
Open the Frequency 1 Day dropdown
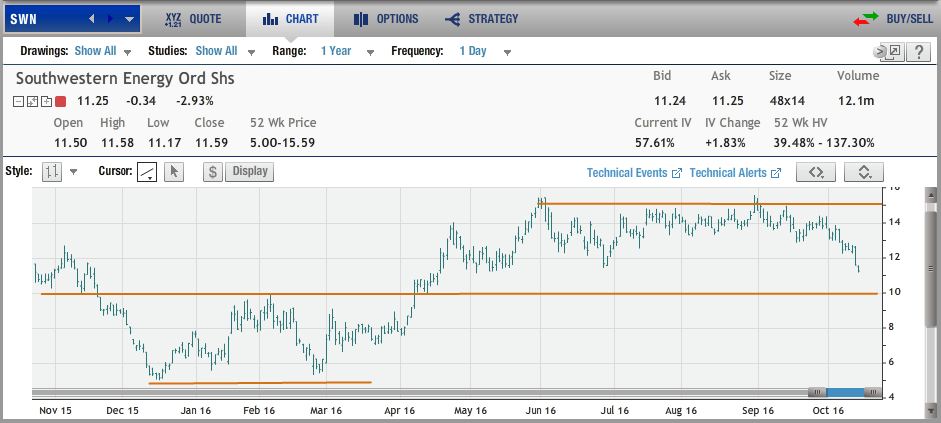tap(485, 51)
